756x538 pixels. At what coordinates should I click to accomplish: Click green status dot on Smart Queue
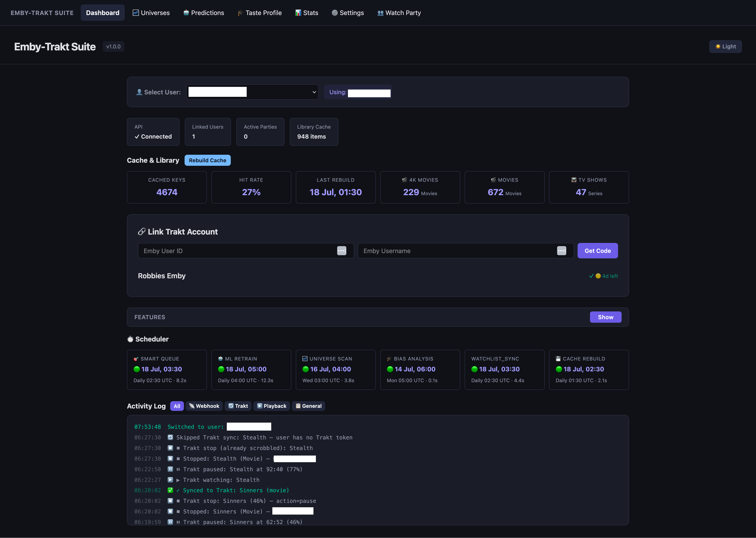click(136, 369)
